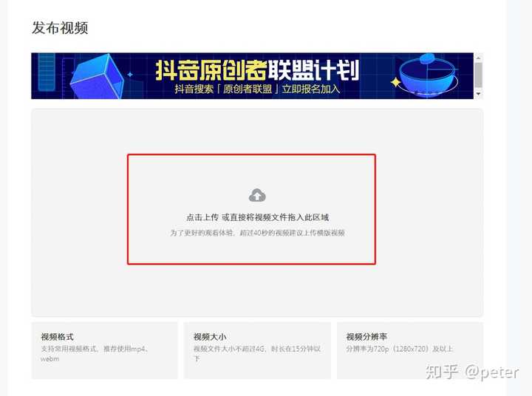Click banner subtitle 立即报名加入

311,89
